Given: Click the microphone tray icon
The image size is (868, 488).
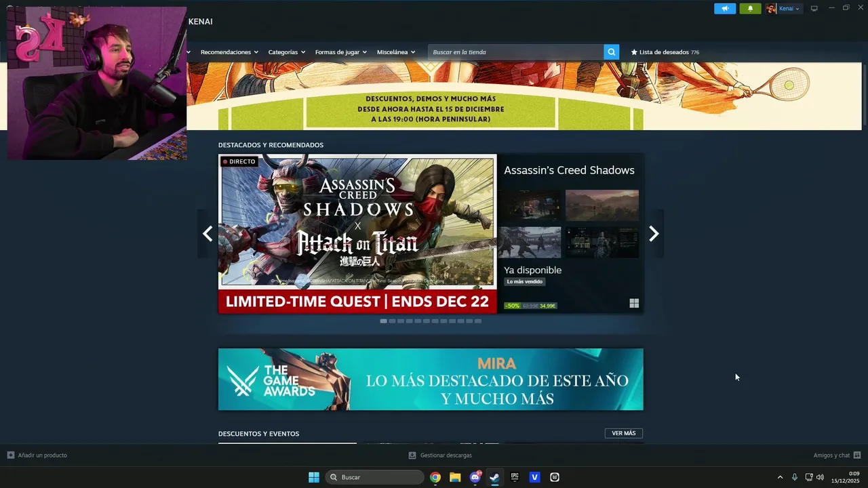Looking at the screenshot, I should tap(795, 477).
